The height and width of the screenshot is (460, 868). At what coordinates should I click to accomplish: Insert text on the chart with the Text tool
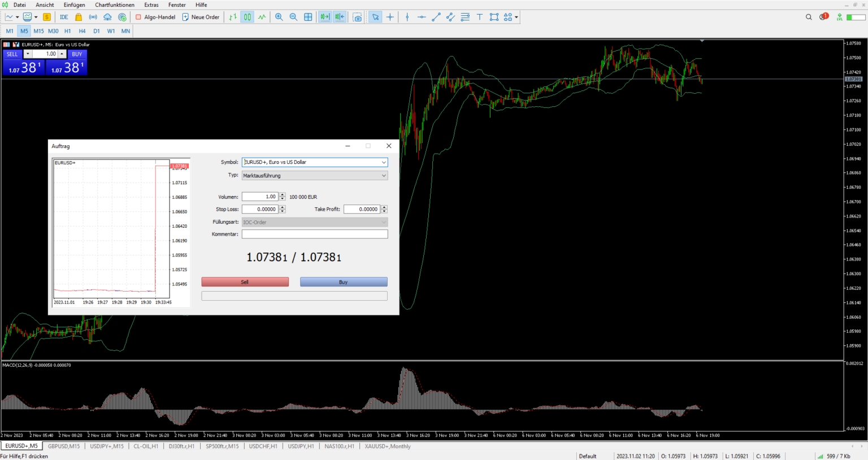(x=479, y=17)
